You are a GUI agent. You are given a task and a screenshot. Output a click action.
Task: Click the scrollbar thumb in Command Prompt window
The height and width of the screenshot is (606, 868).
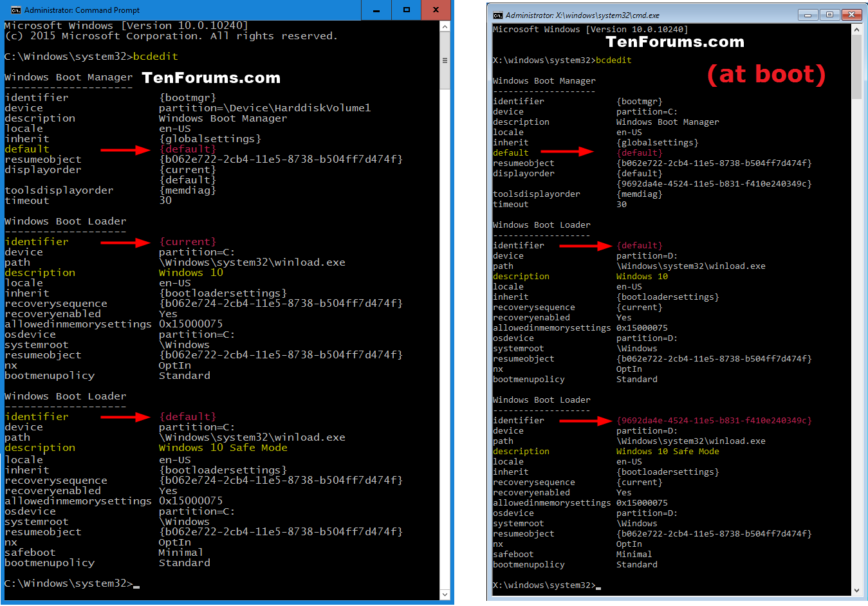coord(445,60)
